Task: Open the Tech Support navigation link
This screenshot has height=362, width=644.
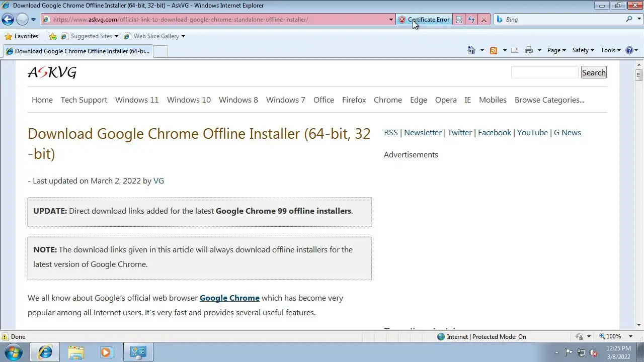Action: (84, 100)
